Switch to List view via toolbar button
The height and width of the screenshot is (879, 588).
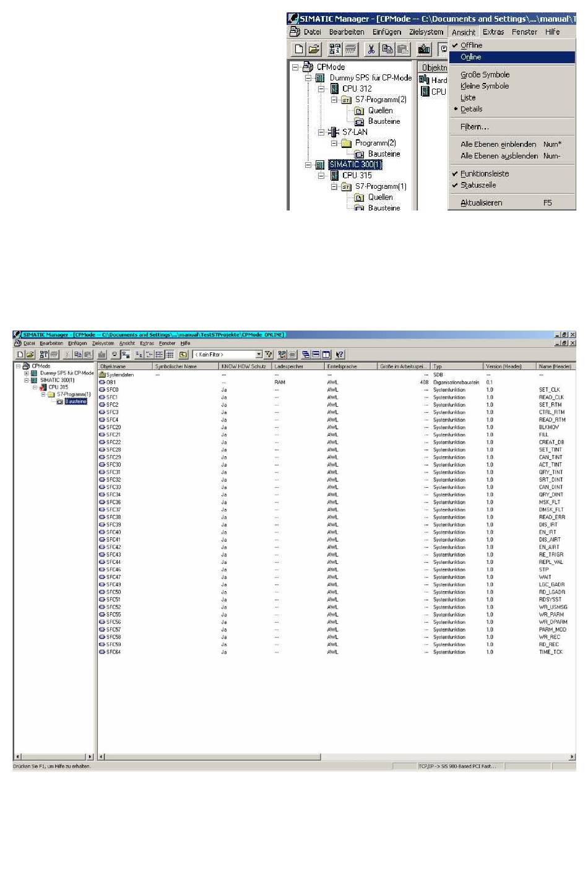click(x=159, y=355)
